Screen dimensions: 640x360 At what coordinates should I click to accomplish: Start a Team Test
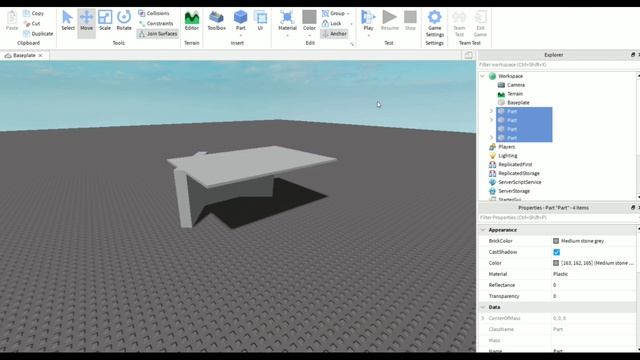coord(459,23)
